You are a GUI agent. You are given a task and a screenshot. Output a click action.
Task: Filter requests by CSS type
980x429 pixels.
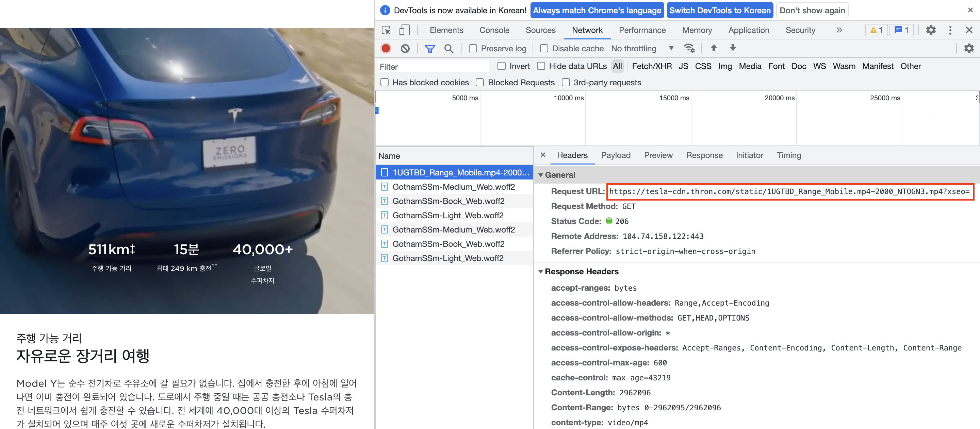pos(703,66)
